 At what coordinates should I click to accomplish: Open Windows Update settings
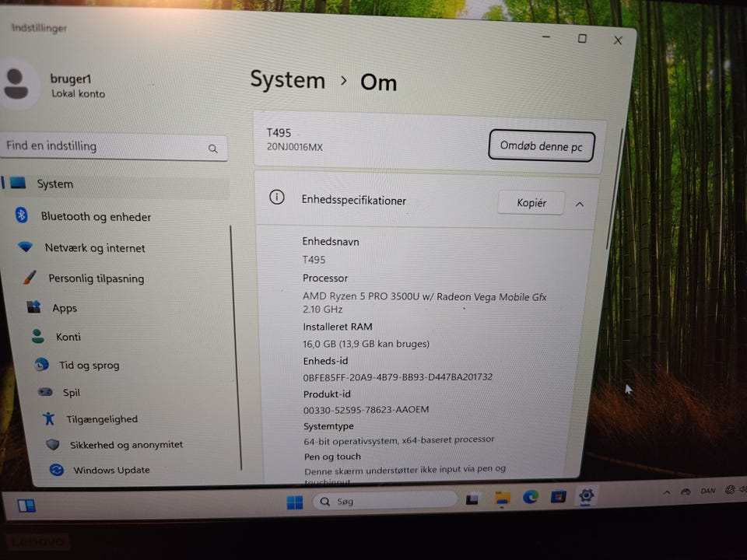pyautogui.click(x=111, y=470)
